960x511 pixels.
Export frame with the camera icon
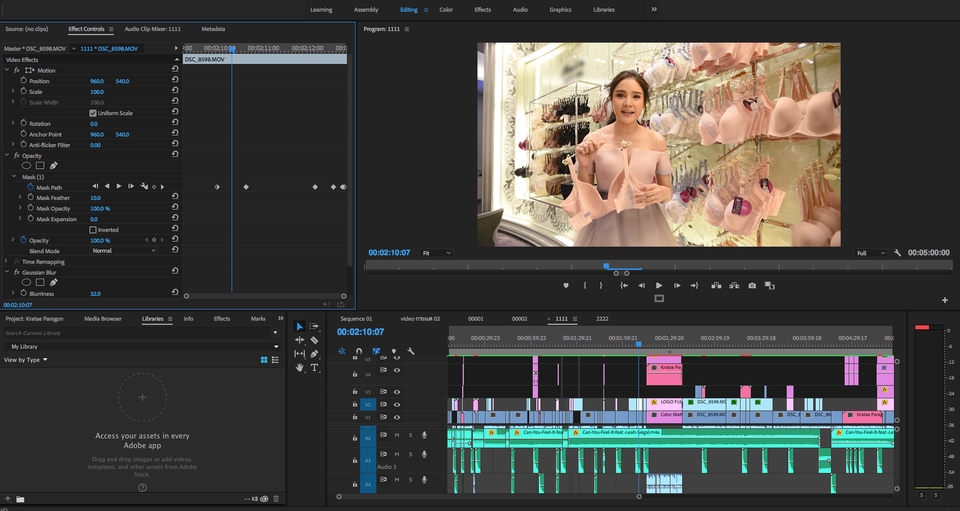pos(752,285)
